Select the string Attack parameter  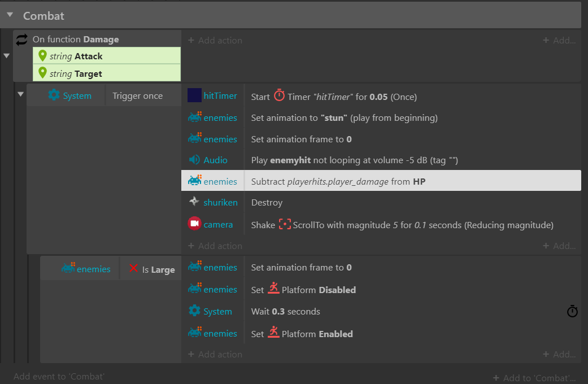[107, 56]
